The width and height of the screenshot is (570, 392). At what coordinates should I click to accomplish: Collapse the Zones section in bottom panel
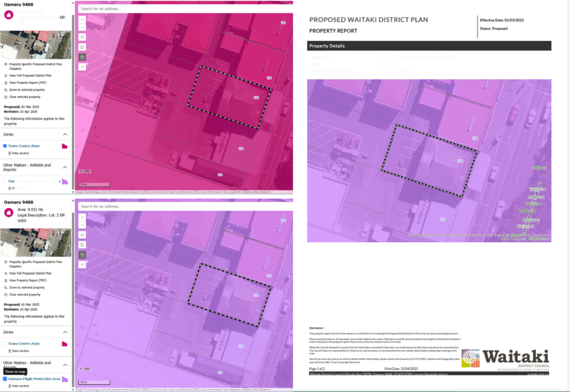(65, 332)
